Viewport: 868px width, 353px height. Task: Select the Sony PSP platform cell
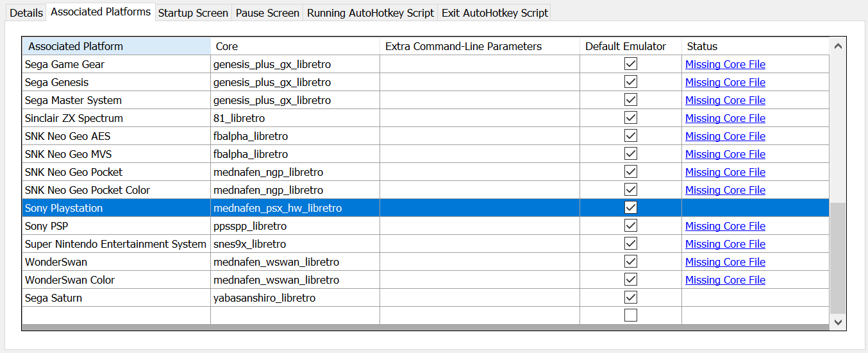pyautogui.click(x=116, y=226)
